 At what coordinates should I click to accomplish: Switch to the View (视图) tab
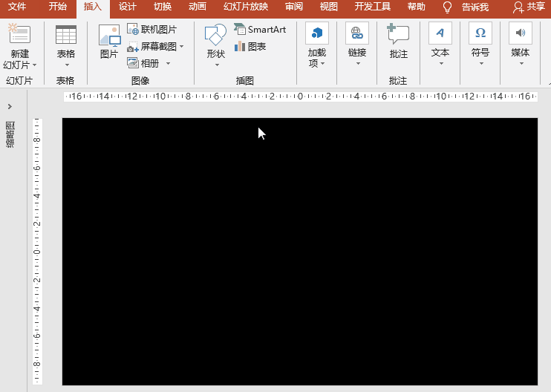tap(328, 7)
